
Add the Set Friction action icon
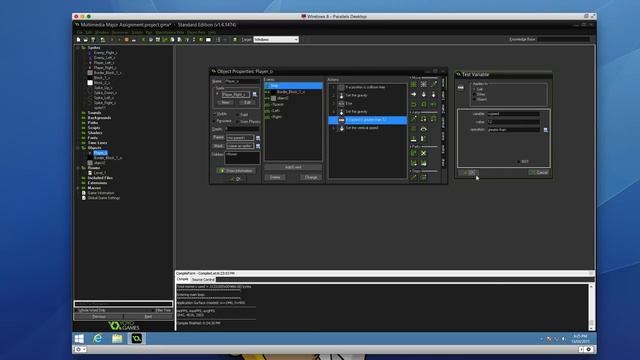tap(433, 104)
